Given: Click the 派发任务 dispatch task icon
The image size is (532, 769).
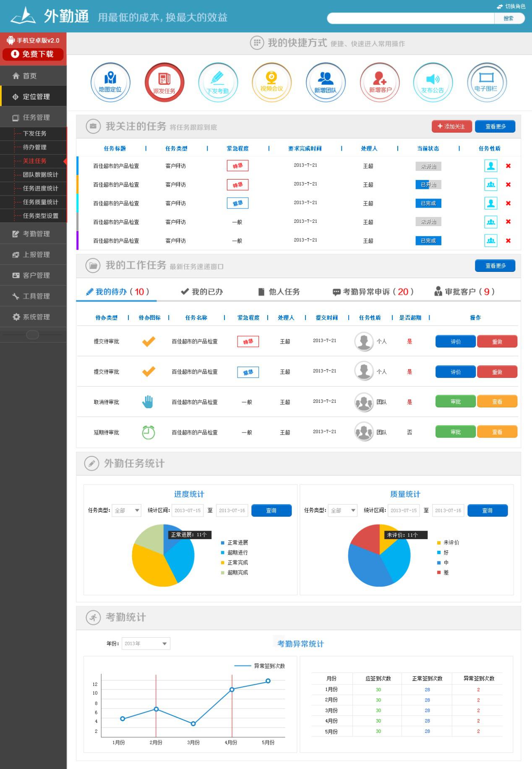Looking at the screenshot, I should click(x=164, y=82).
